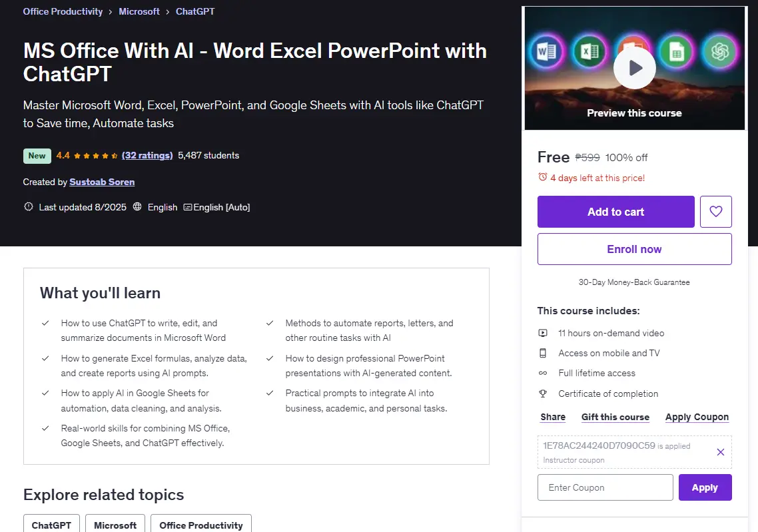Click 'Full lifetime access' text
758x532 pixels.
click(597, 373)
